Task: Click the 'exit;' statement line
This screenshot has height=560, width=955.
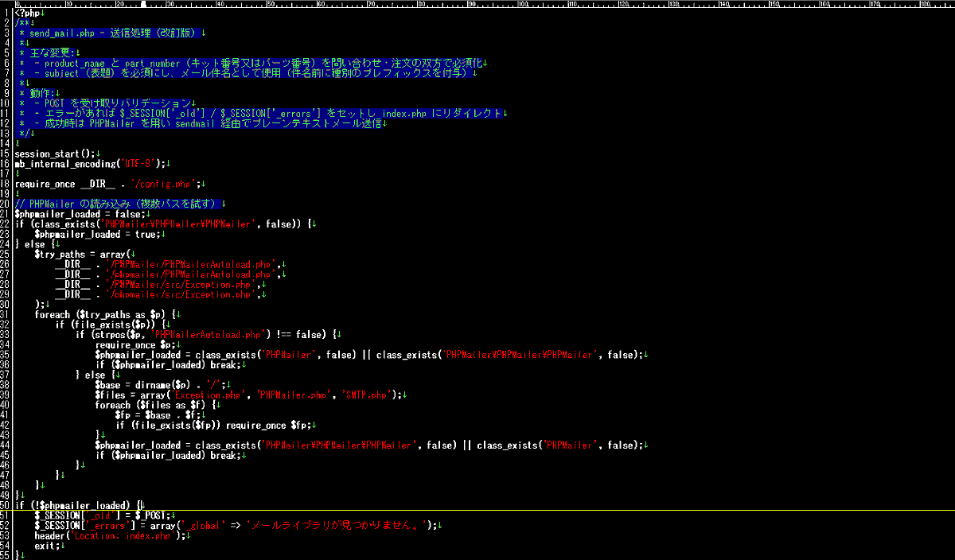Action: coord(49,546)
